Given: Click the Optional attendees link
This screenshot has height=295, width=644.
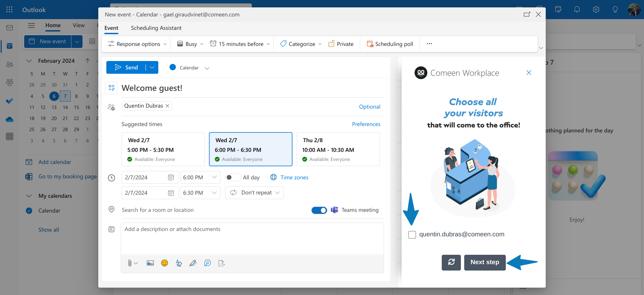Looking at the screenshot, I should [x=370, y=107].
